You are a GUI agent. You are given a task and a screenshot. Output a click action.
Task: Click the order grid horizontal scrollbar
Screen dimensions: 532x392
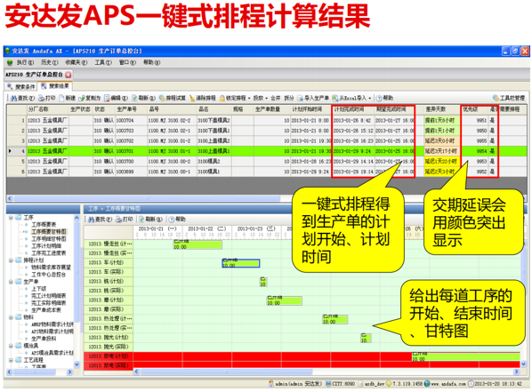point(146,199)
